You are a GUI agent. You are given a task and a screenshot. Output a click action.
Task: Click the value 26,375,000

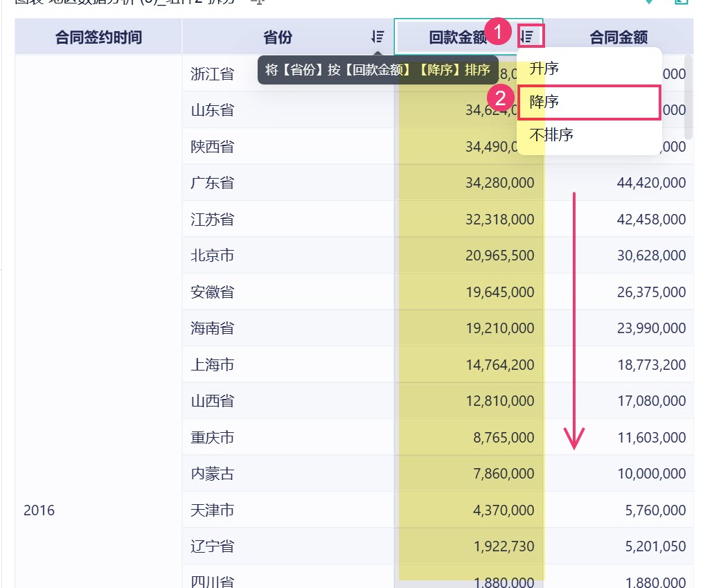[x=651, y=292]
